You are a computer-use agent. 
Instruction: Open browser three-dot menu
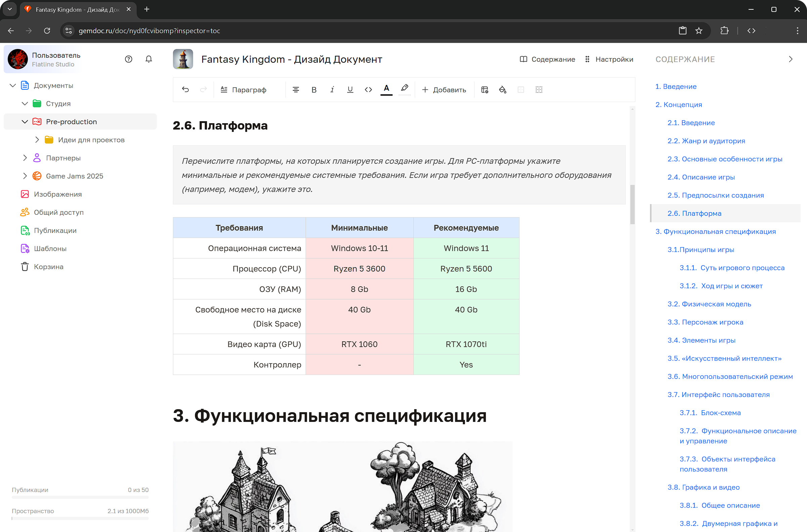(x=797, y=31)
